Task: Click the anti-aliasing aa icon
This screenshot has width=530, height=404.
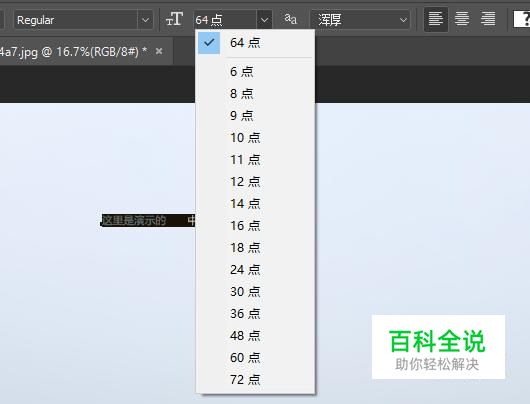Action: tap(291, 19)
